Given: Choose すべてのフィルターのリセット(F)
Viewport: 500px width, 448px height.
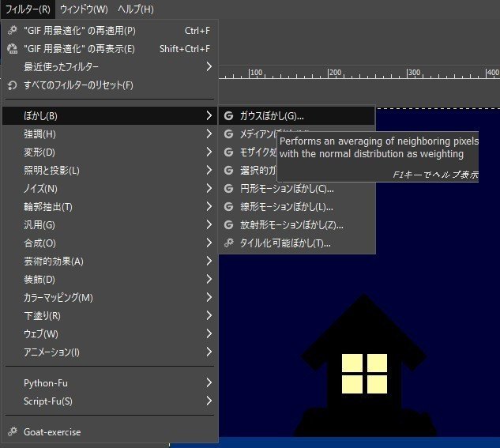Looking at the screenshot, I should pos(110,85).
